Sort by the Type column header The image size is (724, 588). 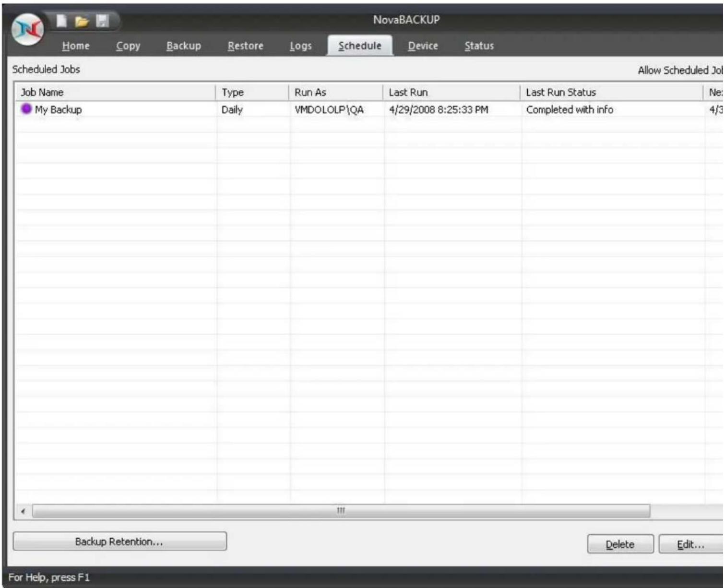pyautogui.click(x=252, y=92)
